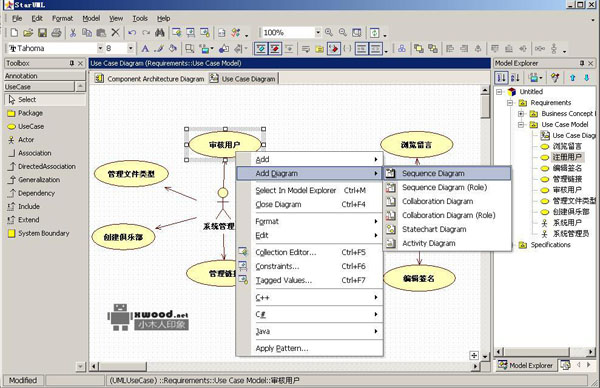
Task: Sort Model Explorer by storage order
Action: tap(501, 78)
